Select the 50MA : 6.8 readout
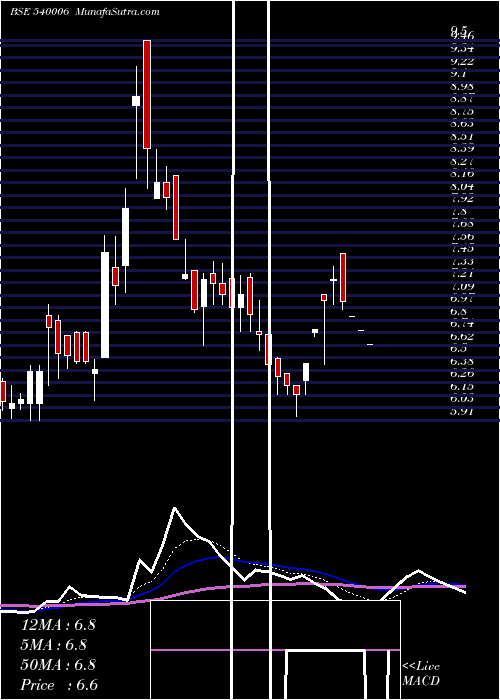Image resolution: width=500 pixels, height=700 pixels. [58, 665]
